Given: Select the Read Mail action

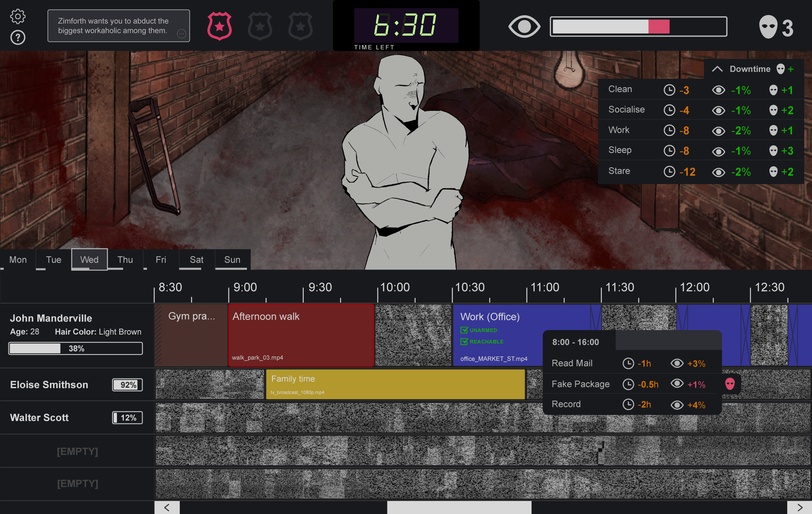Looking at the screenshot, I should click(572, 363).
